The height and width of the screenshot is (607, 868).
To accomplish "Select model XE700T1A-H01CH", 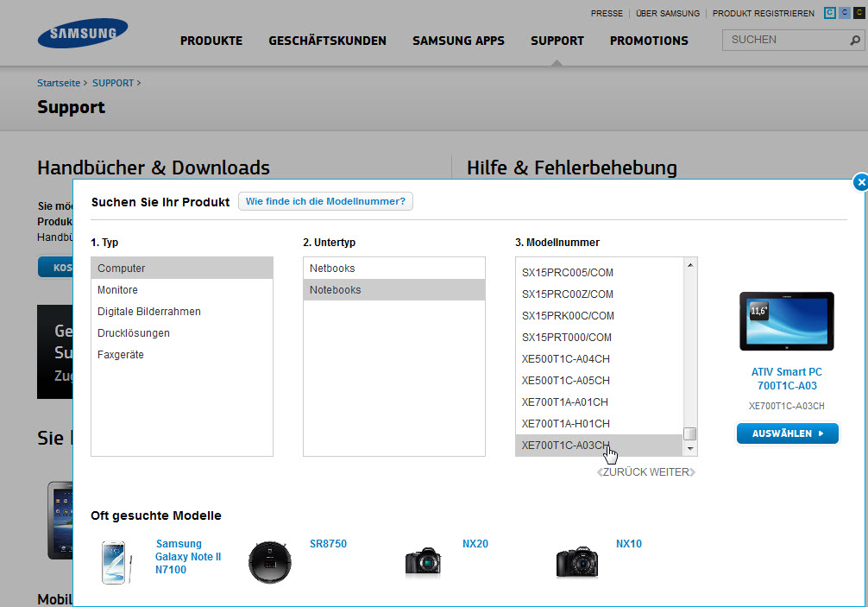I will point(600,424).
